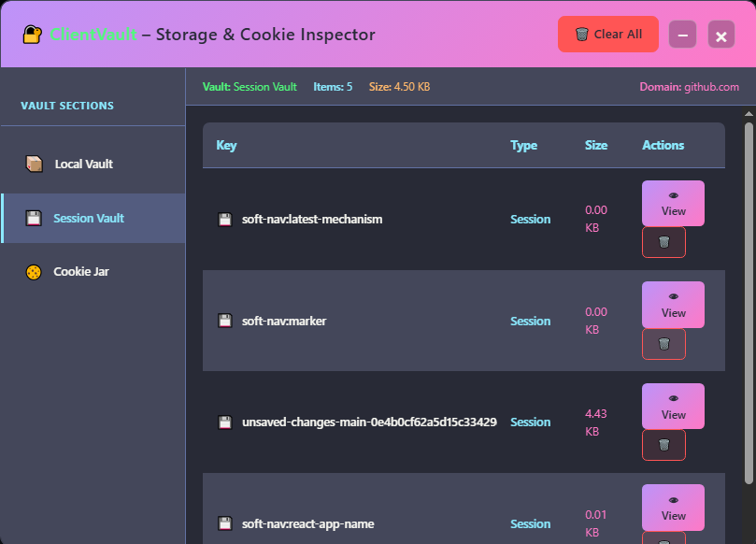This screenshot has height=544, width=756.
Task: Click the floppy icon beside soft-nav:marker
Action: (225, 321)
